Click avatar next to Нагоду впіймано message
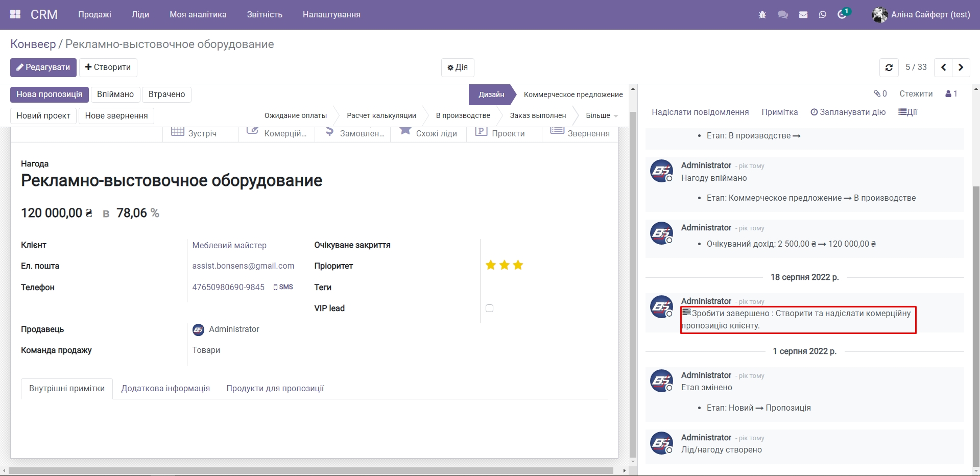This screenshot has width=980, height=476. click(661, 171)
